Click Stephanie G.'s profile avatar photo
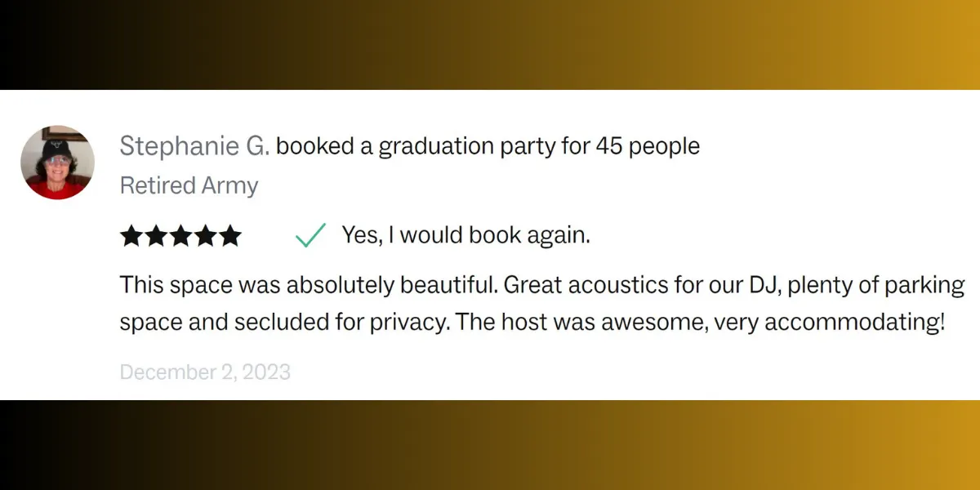The image size is (980, 490). click(58, 163)
